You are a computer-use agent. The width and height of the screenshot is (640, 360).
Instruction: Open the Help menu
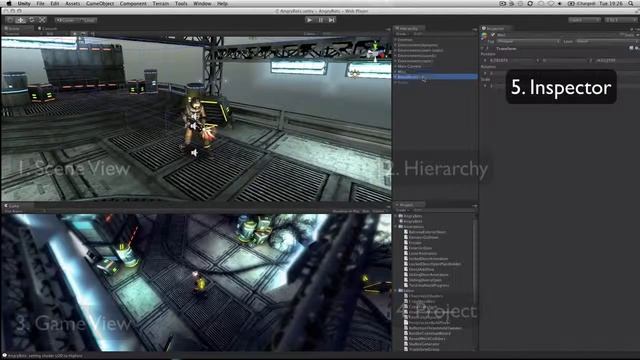point(222,3)
